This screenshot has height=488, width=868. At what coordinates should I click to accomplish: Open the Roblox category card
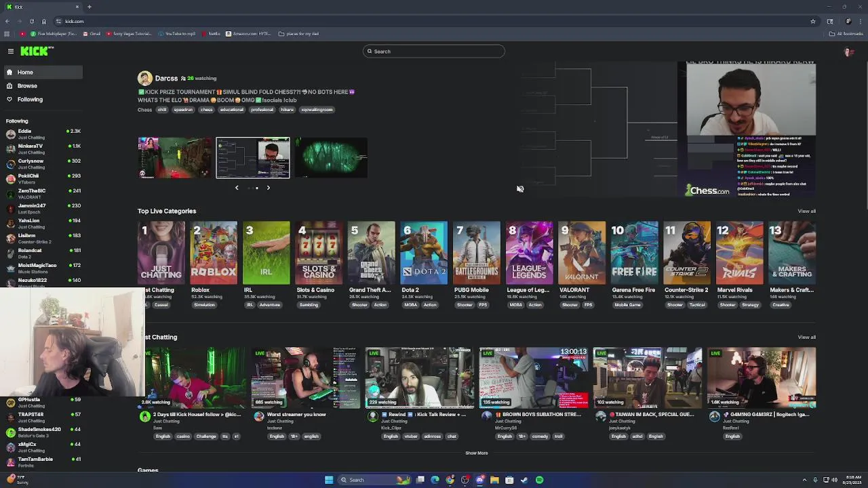(x=214, y=252)
